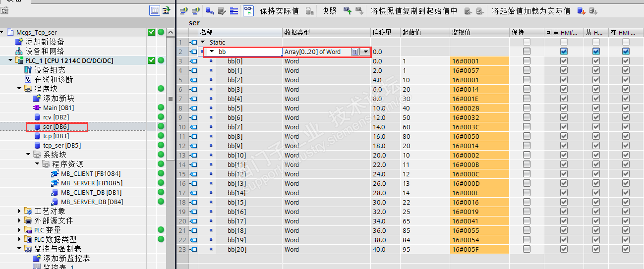Screen dimensions: 644x269
Task: Click the 快照 toolbar label
Action: (329, 11)
